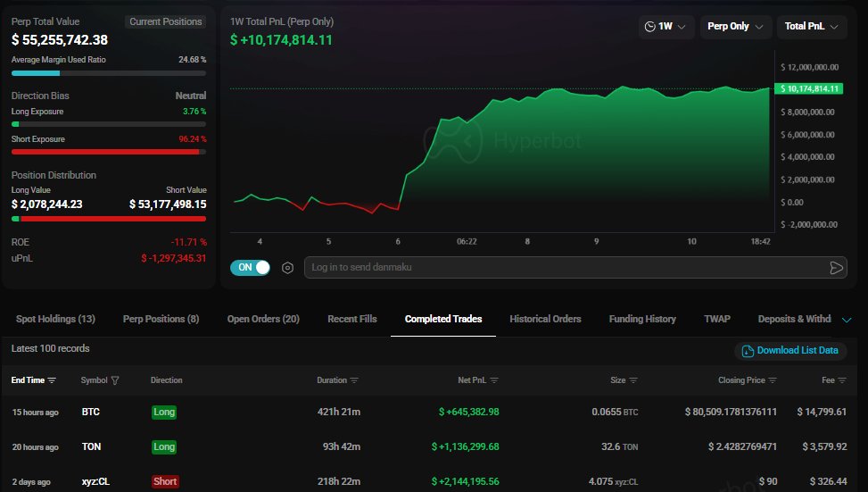Switch to Spot Holdings (13) tab
Screen dimensions: 868x492
[x=55, y=319]
